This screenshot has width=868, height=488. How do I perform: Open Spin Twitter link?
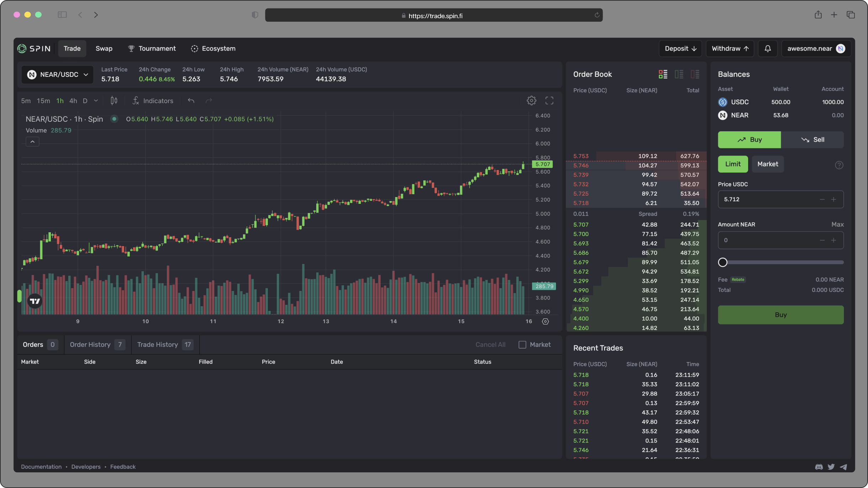(831, 467)
